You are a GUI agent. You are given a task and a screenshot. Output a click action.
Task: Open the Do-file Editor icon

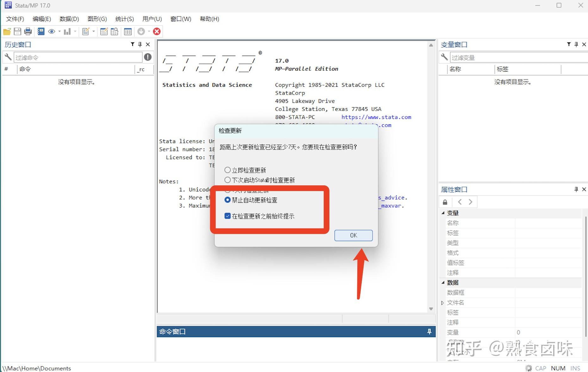click(86, 31)
